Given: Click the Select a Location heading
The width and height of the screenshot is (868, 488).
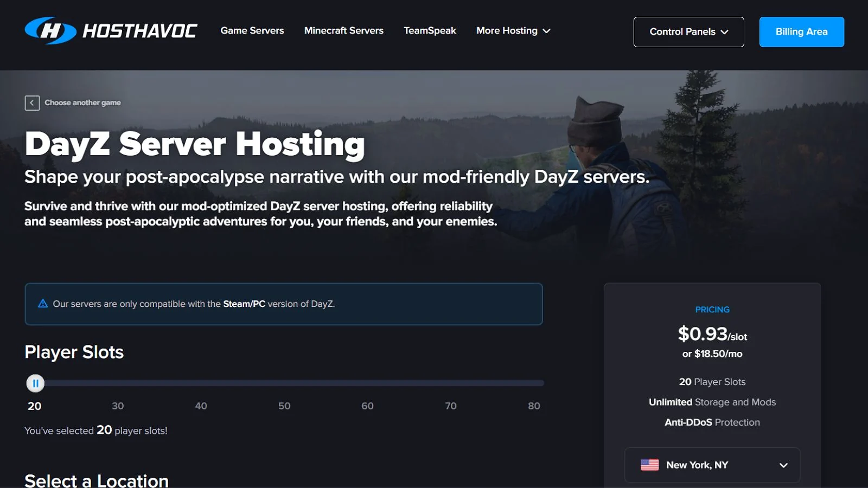Looking at the screenshot, I should (97, 480).
